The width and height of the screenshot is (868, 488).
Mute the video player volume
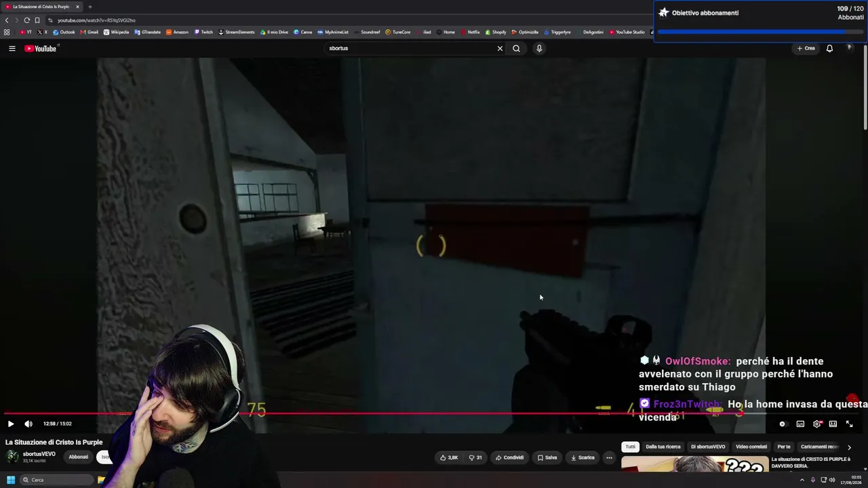pos(28,424)
